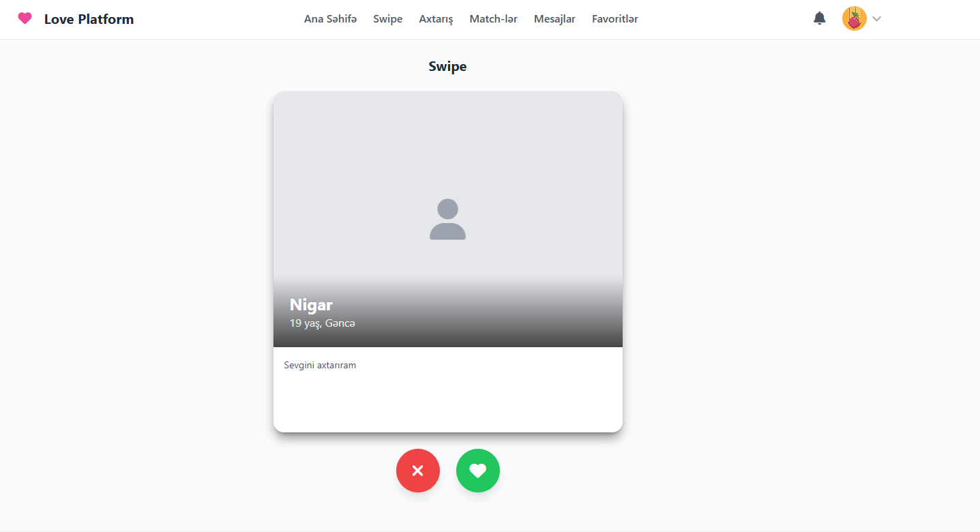The width and height of the screenshot is (980, 532).
Task: Expand the profile menu chevron
Action: pos(877,19)
